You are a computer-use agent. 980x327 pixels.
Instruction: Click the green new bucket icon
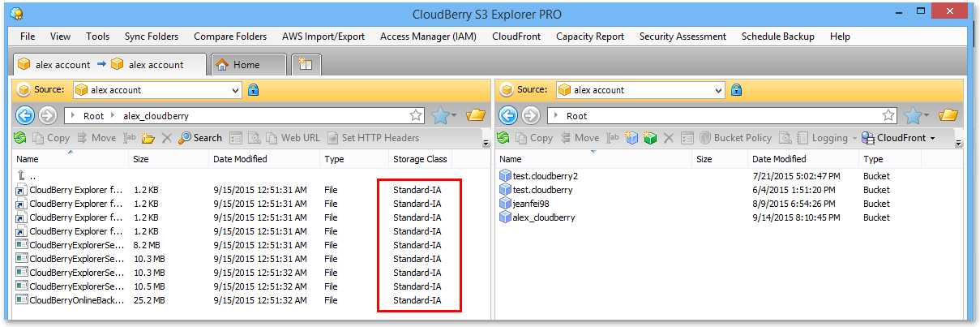650,138
